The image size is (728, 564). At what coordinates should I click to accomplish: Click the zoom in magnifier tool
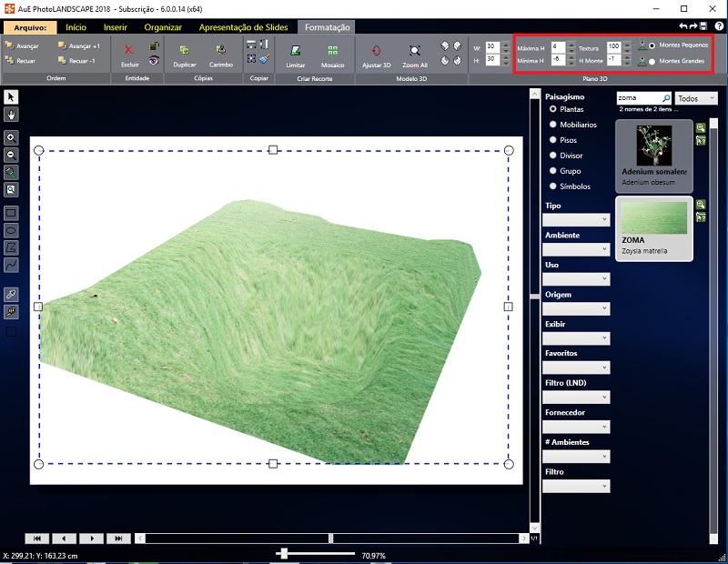point(11,137)
